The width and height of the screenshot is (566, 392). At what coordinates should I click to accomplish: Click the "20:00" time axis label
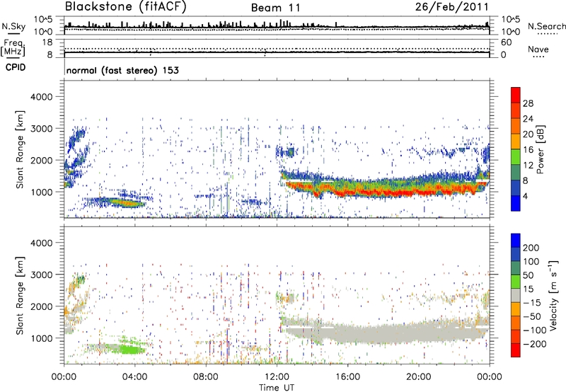coord(419,377)
